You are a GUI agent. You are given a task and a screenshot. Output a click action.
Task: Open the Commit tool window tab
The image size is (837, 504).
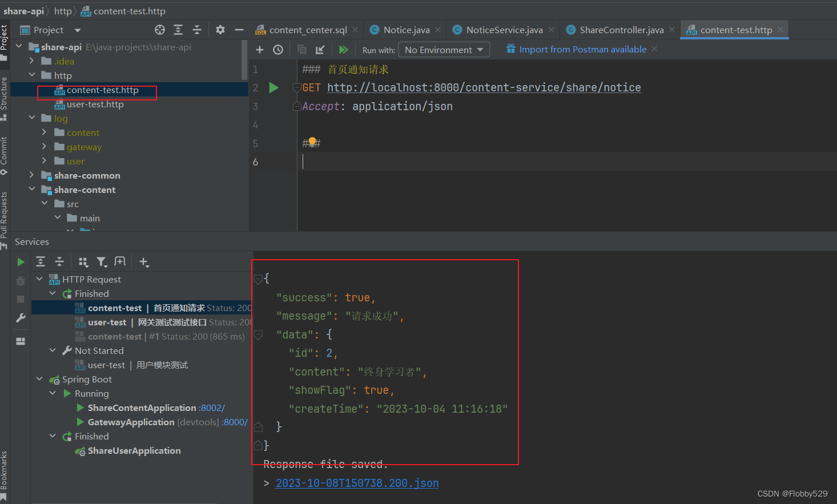click(x=4, y=155)
